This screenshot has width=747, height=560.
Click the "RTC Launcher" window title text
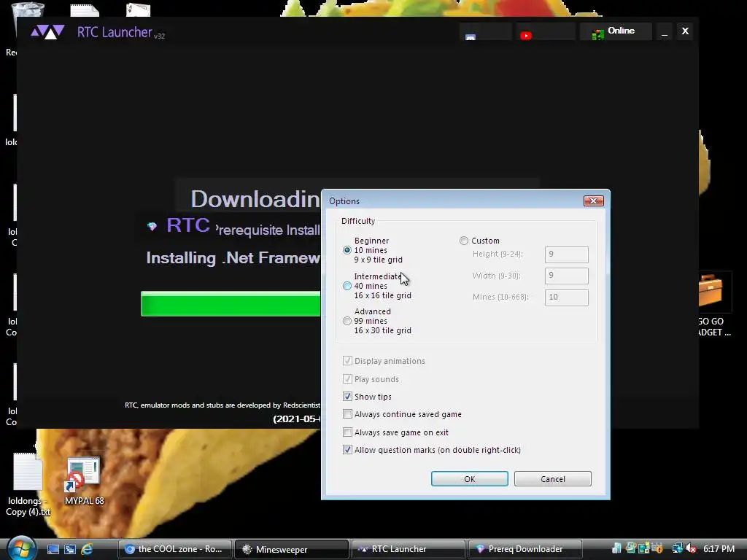pos(115,32)
